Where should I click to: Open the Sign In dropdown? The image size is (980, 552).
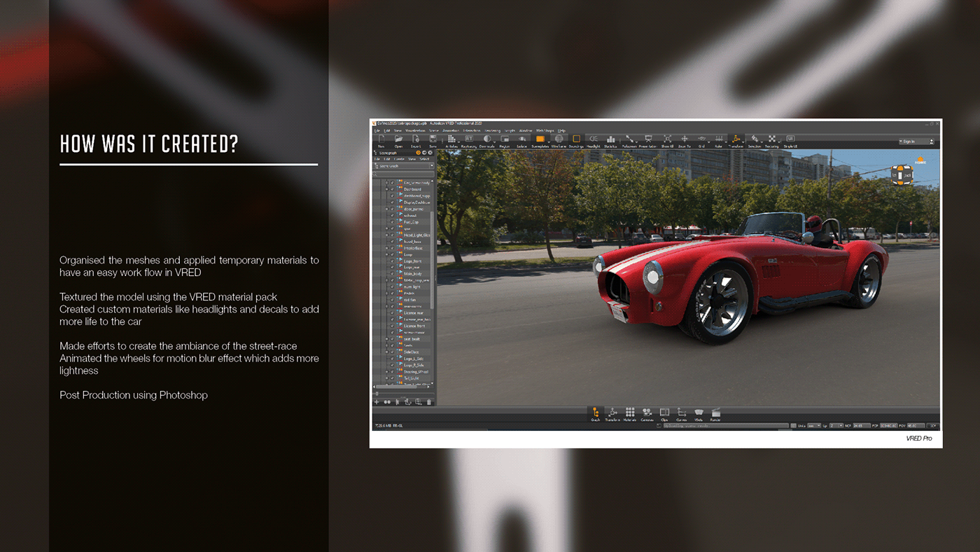[916, 142]
